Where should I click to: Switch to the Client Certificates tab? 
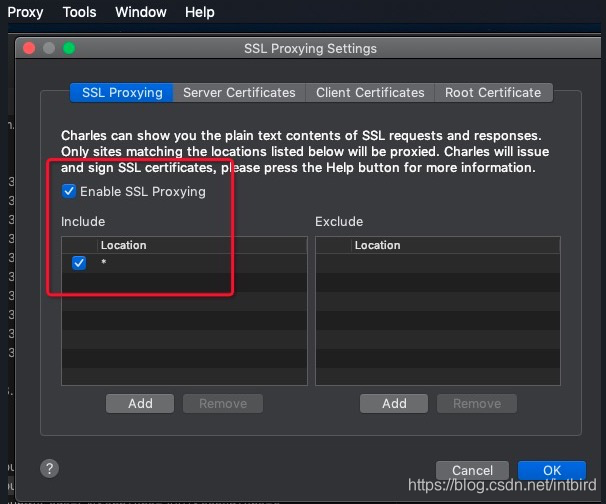click(x=370, y=93)
